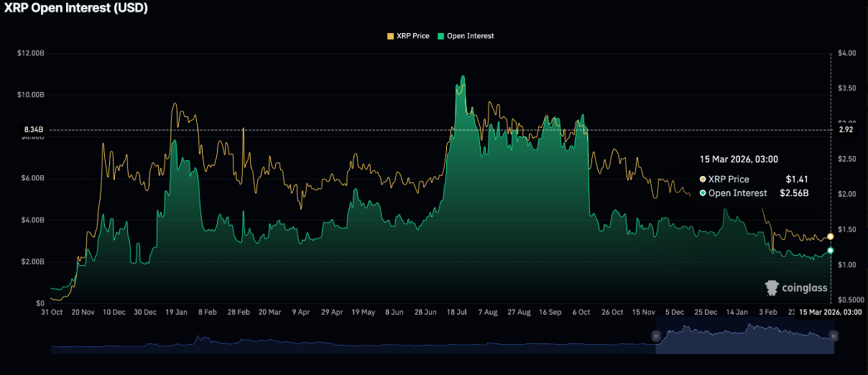
Task: Click the 19 Jan date axis label
Action: click(176, 312)
